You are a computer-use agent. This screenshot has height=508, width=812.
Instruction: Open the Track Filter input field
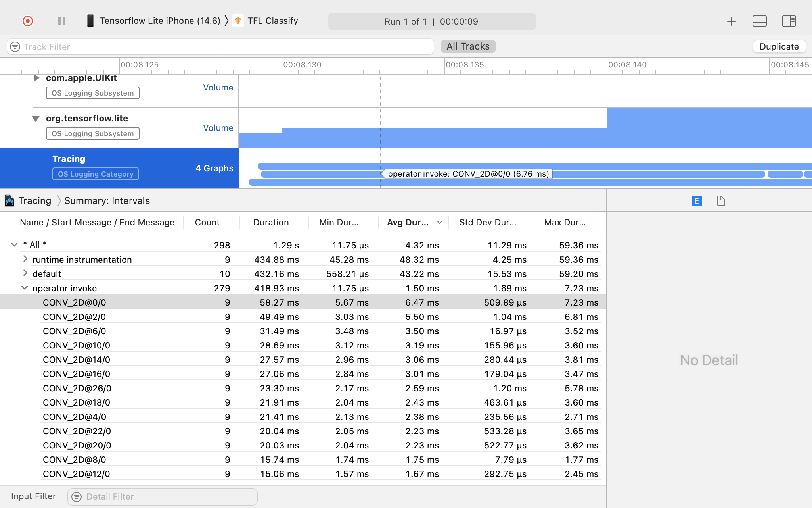[222, 47]
